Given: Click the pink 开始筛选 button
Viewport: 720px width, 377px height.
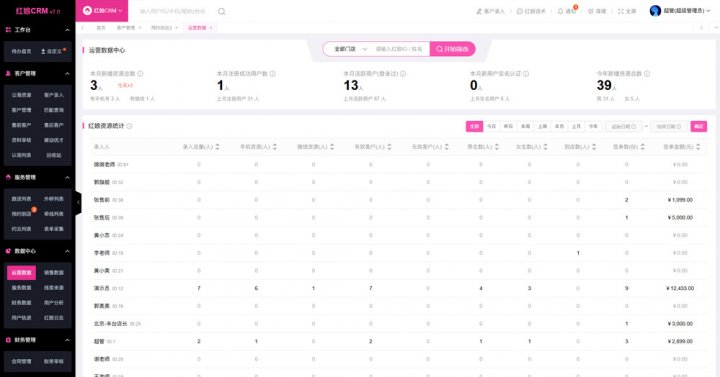Looking at the screenshot, I should 452,49.
